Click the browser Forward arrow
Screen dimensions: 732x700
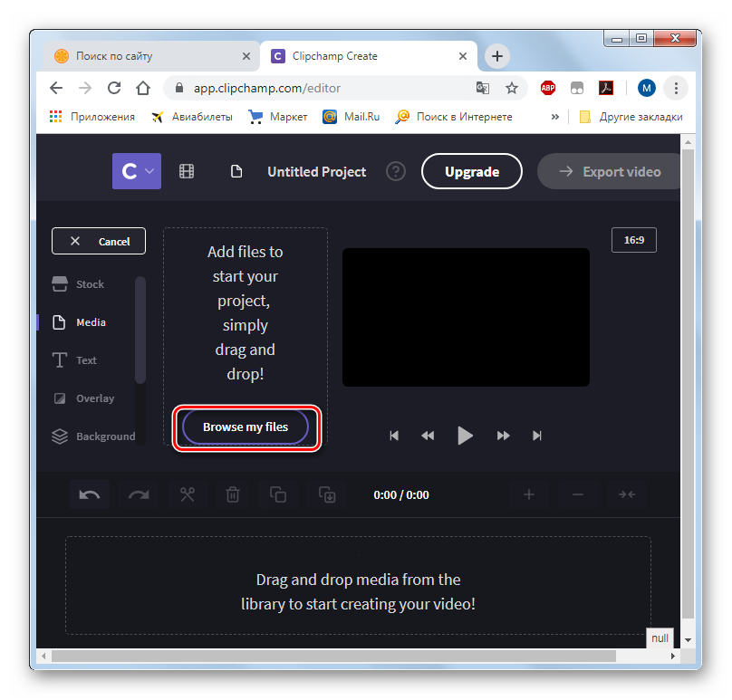85,88
